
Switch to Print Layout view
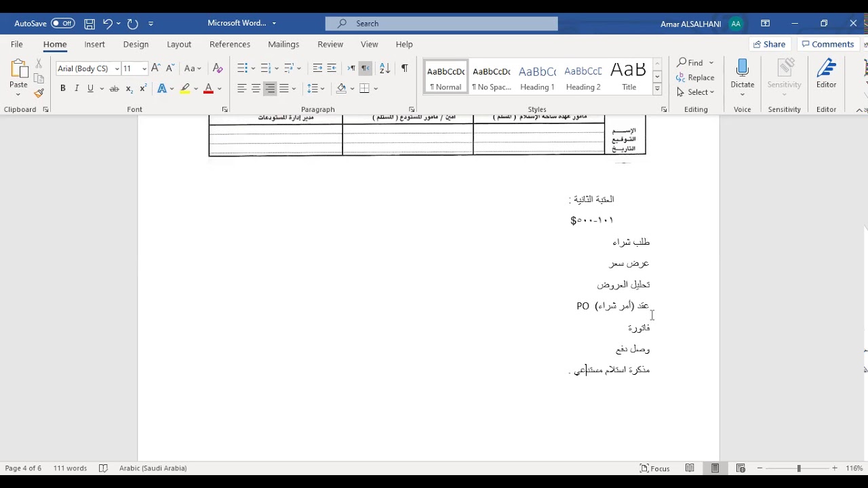click(715, 468)
